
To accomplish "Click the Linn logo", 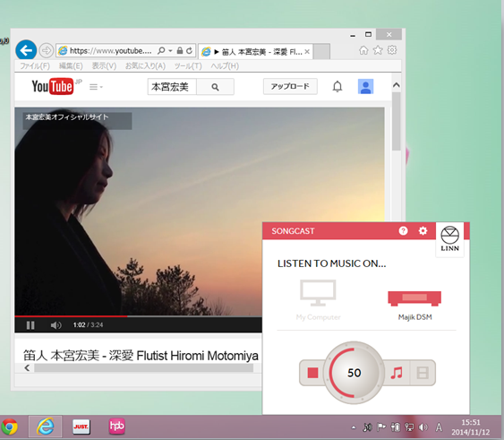I will (449, 239).
